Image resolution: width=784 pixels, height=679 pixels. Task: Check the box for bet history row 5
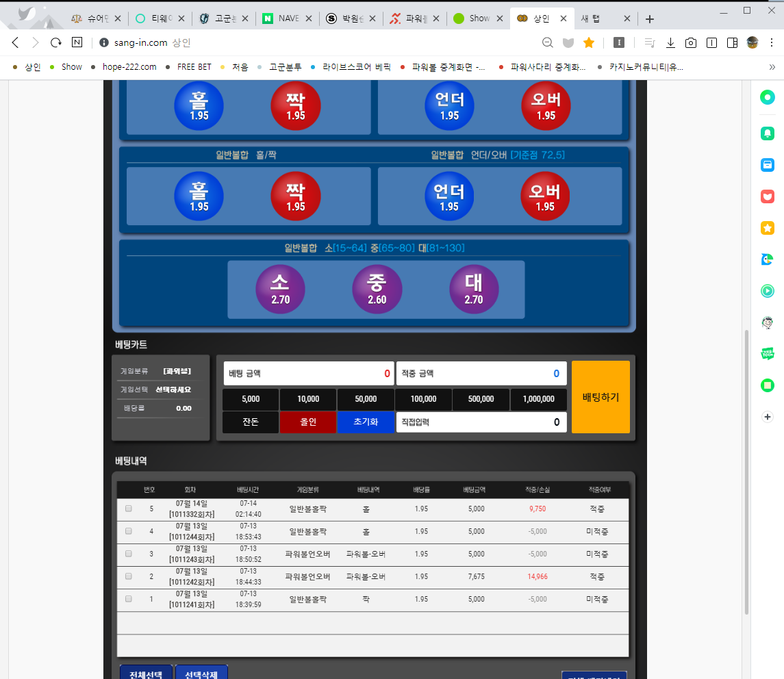[129, 509]
